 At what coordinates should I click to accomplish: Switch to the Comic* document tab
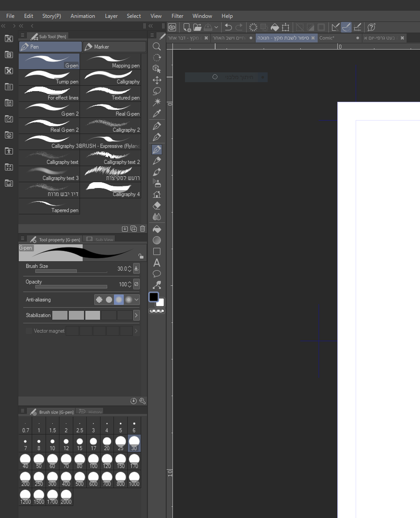pyautogui.click(x=340, y=38)
